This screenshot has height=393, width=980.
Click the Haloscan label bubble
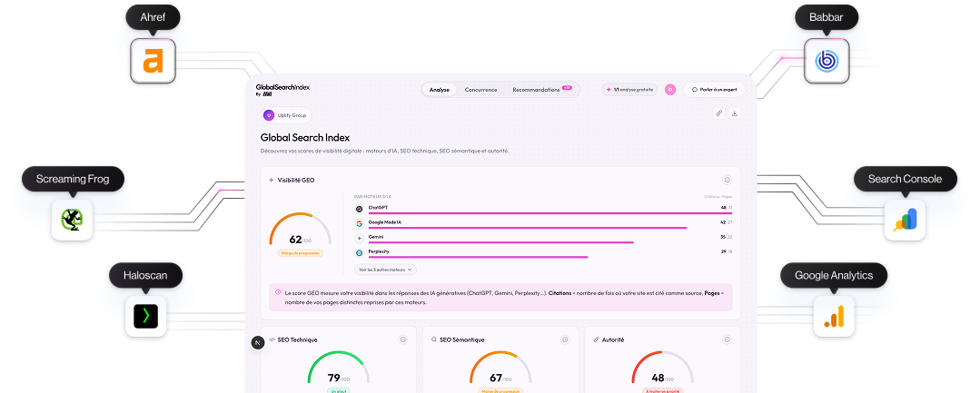tap(145, 276)
